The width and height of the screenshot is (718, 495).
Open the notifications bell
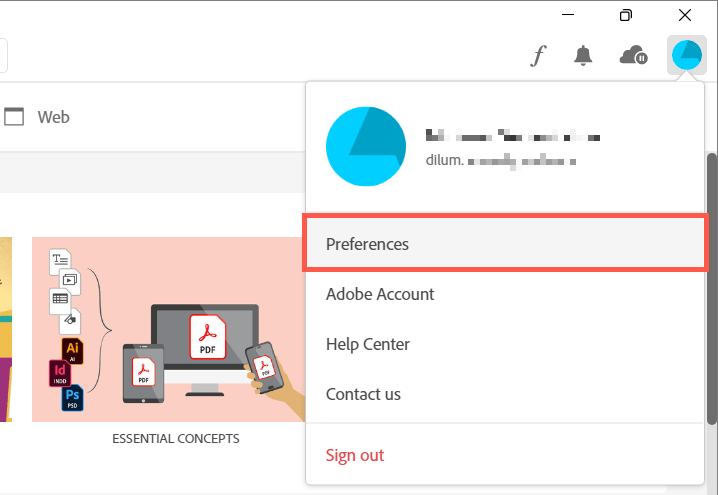[x=583, y=56]
